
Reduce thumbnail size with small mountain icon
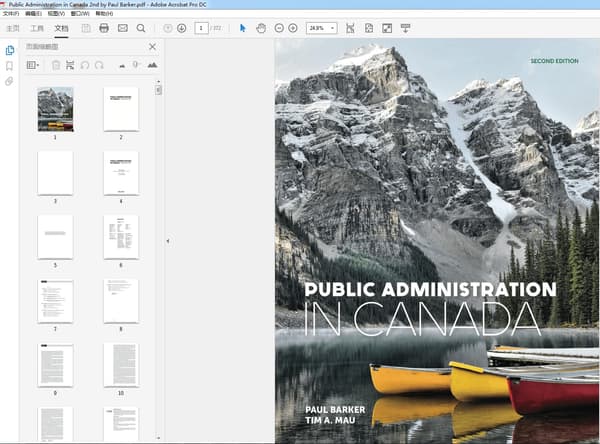(122, 66)
